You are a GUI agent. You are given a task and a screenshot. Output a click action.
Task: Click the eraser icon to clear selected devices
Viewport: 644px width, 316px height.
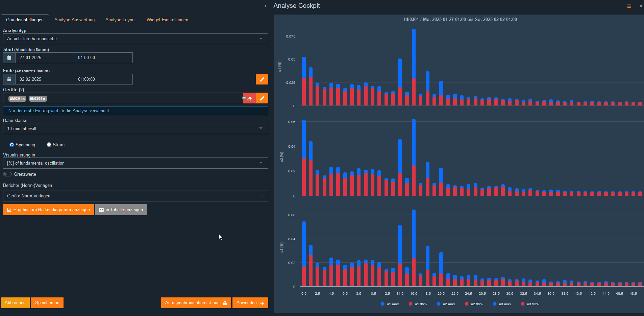click(x=249, y=98)
